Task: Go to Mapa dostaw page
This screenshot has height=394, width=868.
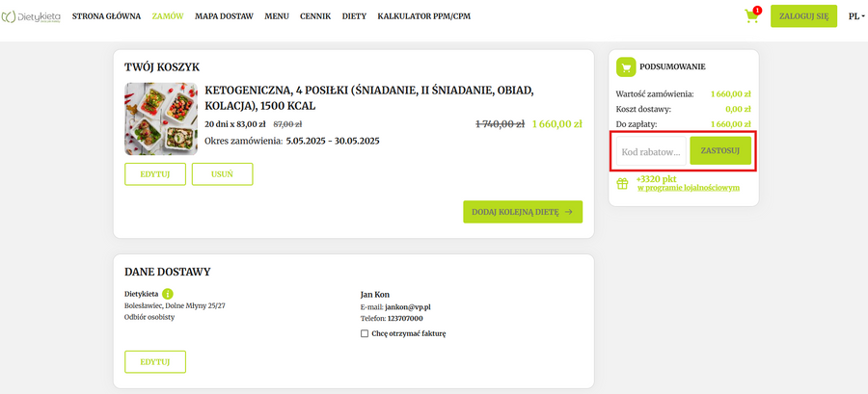Action: 224,16
